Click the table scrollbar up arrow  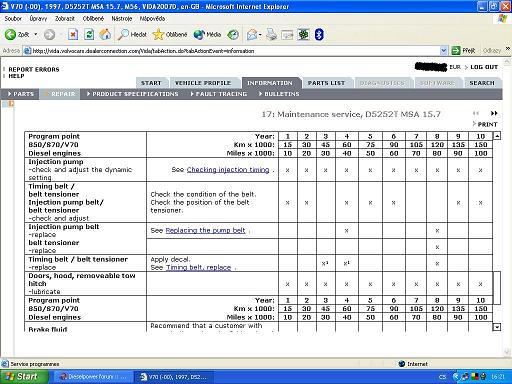[497, 136]
